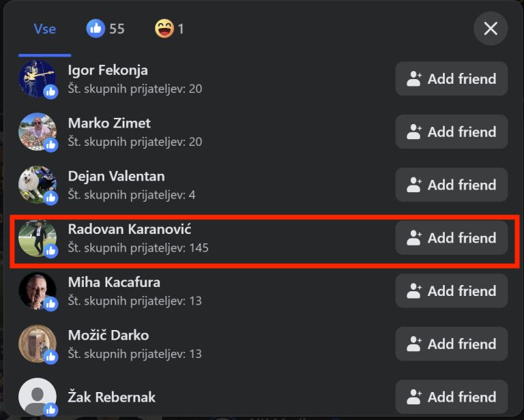Open Radovan Karanović's profile photo
Viewport: 524px width, 420px height.
pos(38,238)
